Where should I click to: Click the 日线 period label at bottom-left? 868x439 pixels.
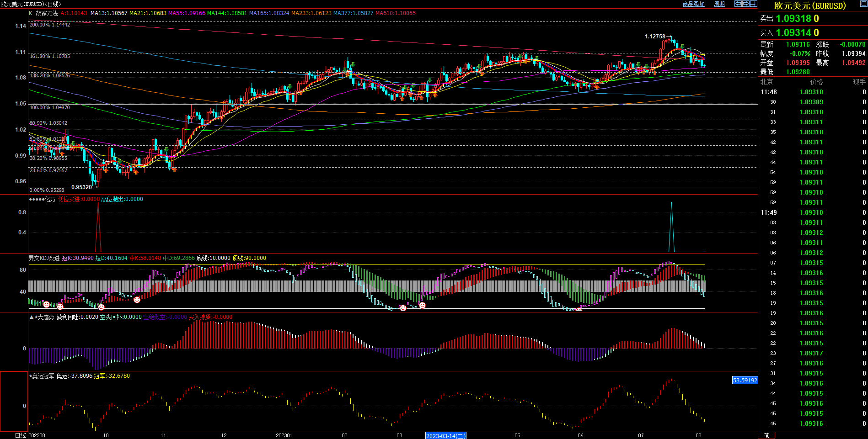(20, 435)
